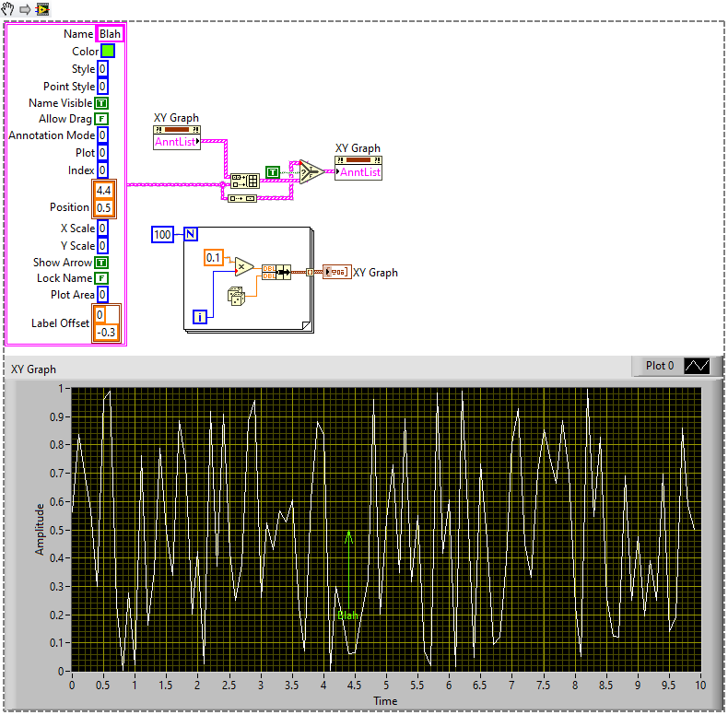Click x-axis tick label 10
Viewport: 728px width, 715px height.
coord(700,686)
